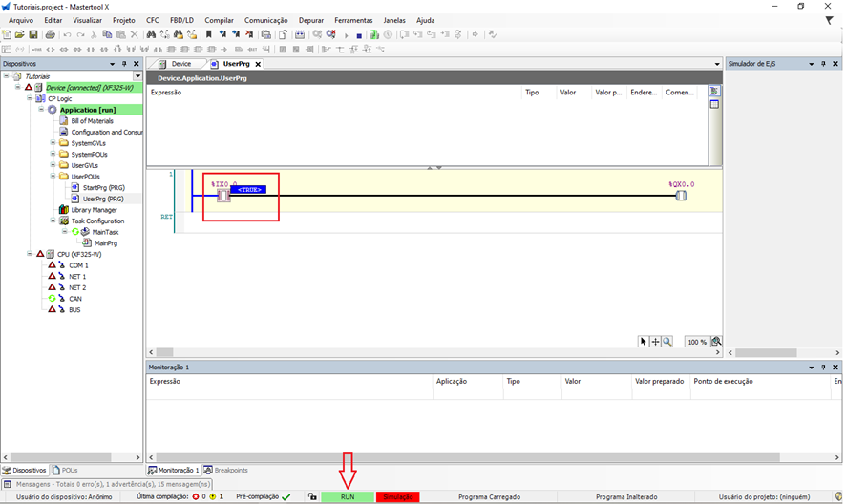Click the green RUN status indicator

[348, 497]
